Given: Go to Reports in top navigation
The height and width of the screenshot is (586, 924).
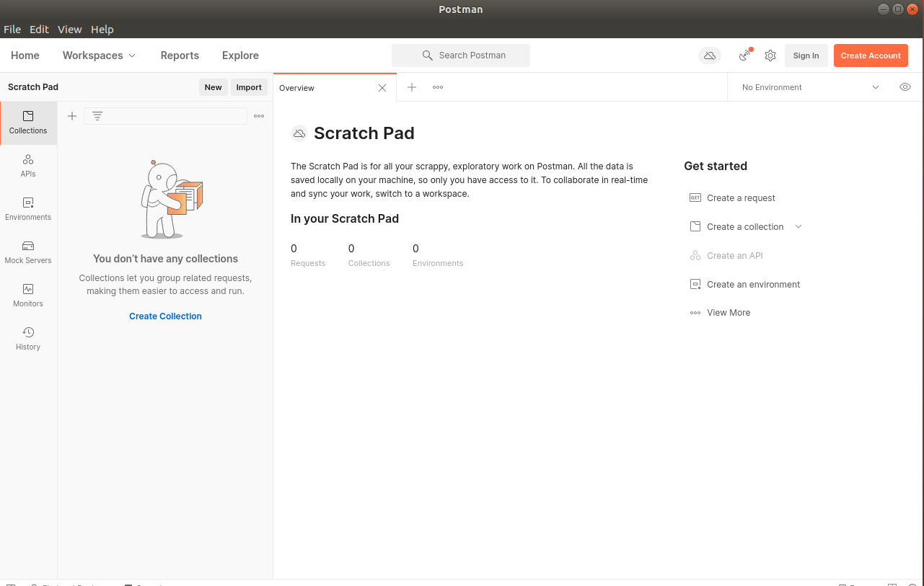Looking at the screenshot, I should coord(180,56).
